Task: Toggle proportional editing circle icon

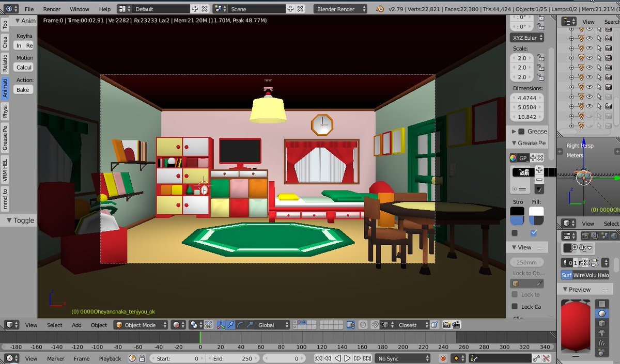Action: coord(363,325)
